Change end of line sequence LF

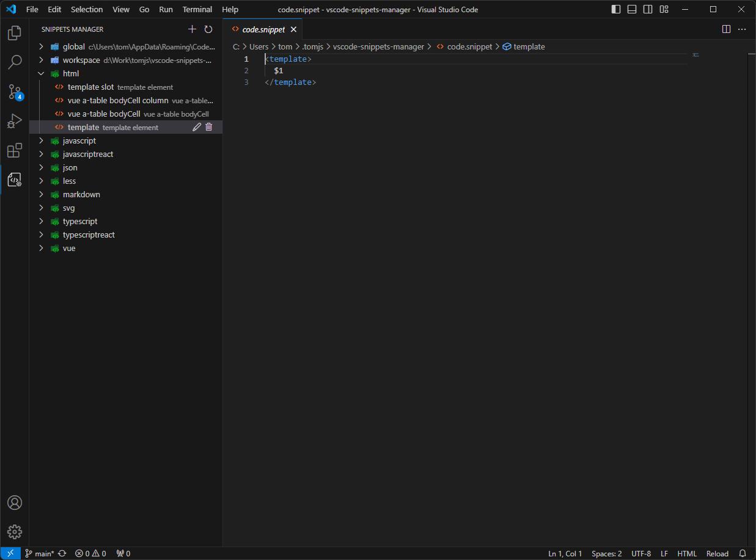coord(664,553)
